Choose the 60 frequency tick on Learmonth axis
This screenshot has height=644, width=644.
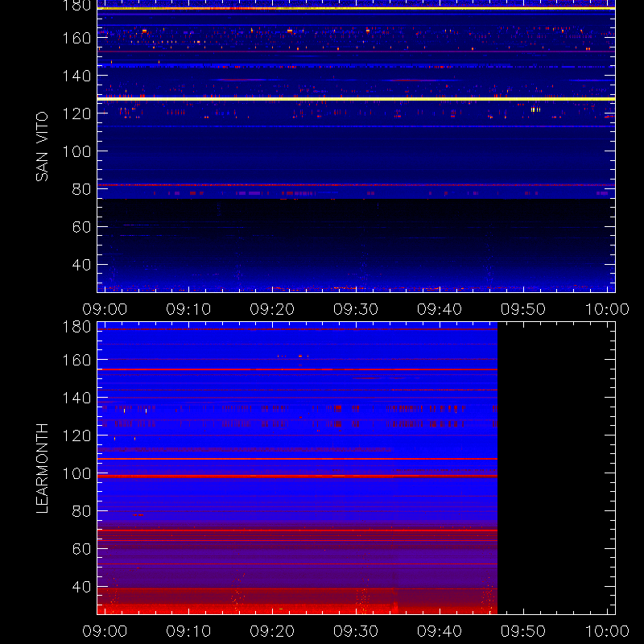[81, 549]
